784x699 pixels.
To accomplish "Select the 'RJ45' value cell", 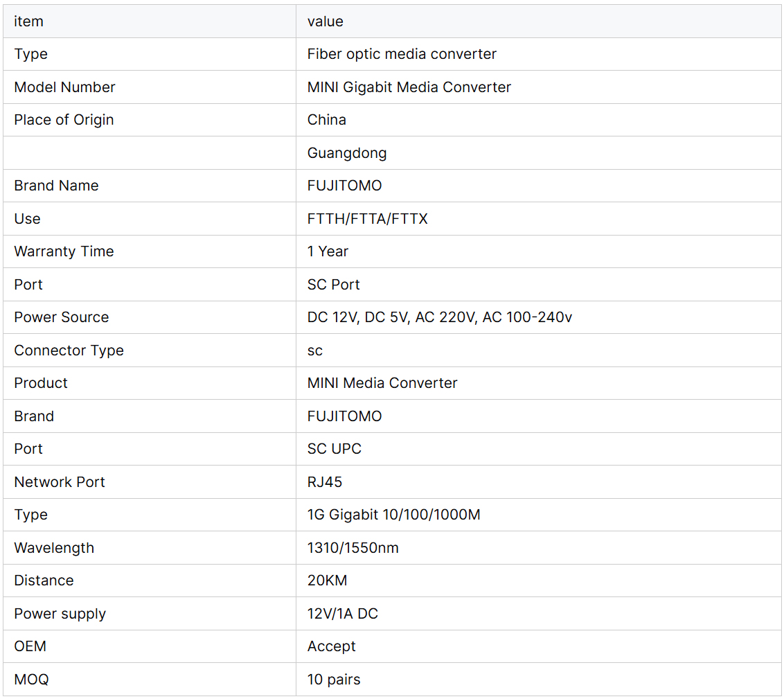I will point(325,482).
